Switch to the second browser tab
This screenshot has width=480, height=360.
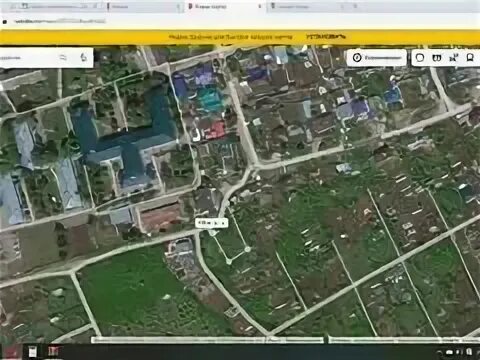pyautogui.click(x=145, y=6)
